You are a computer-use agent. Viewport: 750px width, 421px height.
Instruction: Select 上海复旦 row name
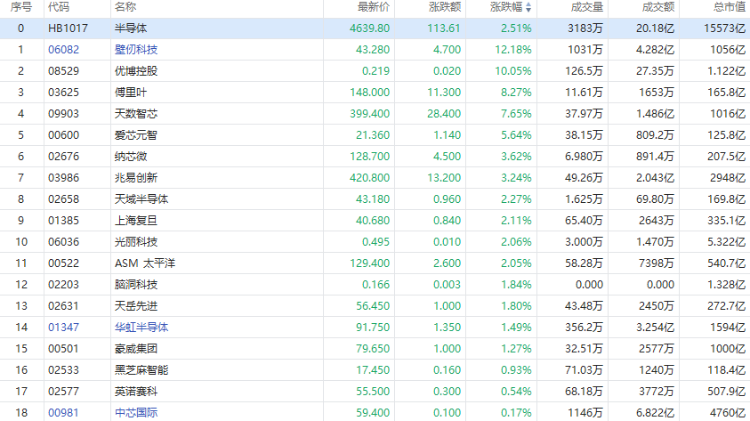[136, 221]
